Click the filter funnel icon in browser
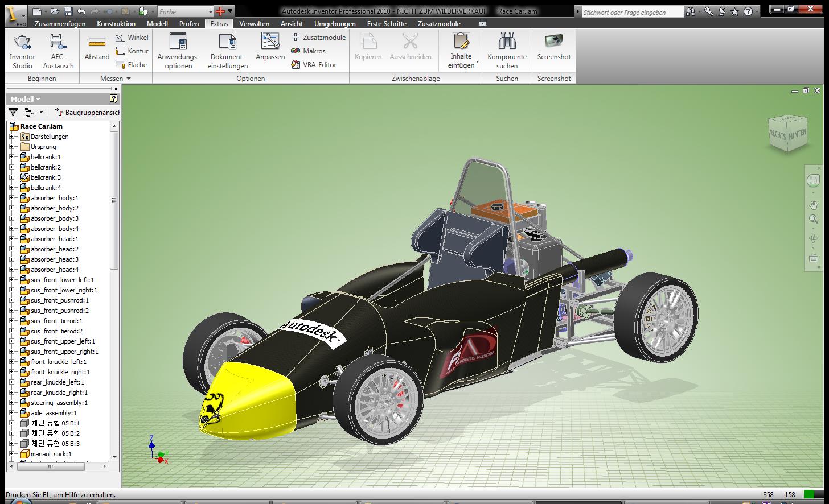Image resolution: width=829 pixels, height=504 pixels. click(14, 113)
